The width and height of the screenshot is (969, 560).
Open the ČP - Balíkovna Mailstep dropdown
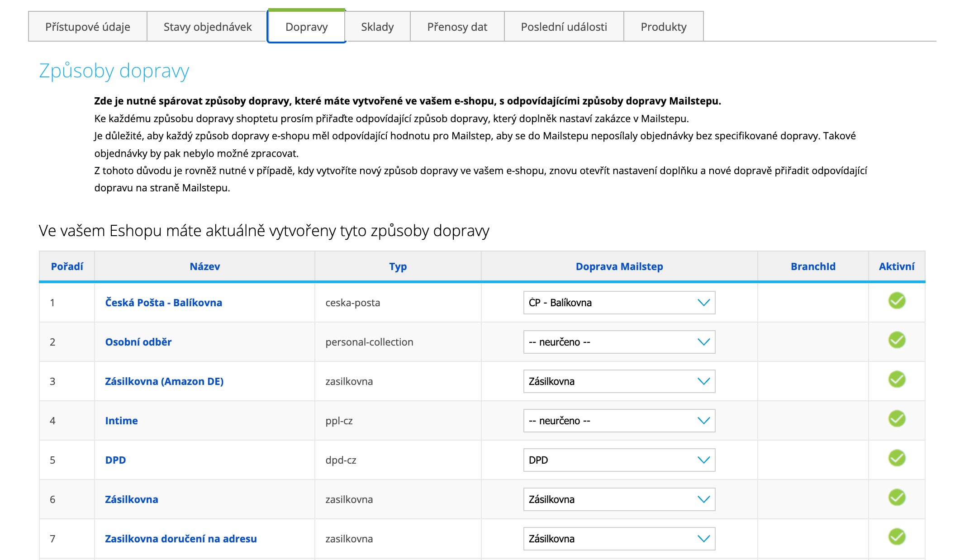pos(619,303)
